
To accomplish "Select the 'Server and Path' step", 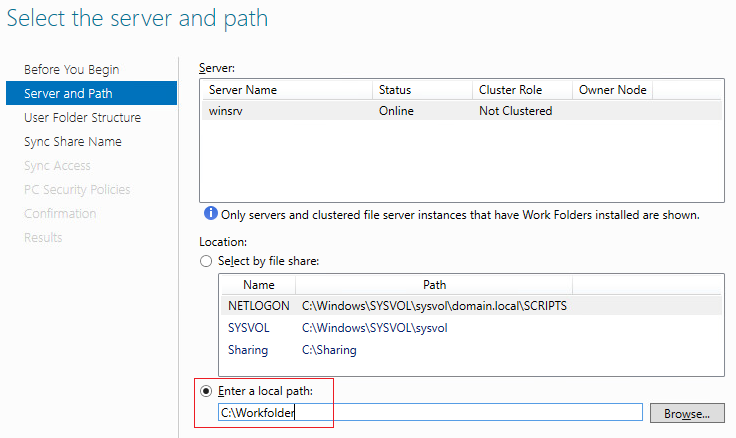I will [x=68, y=93].
